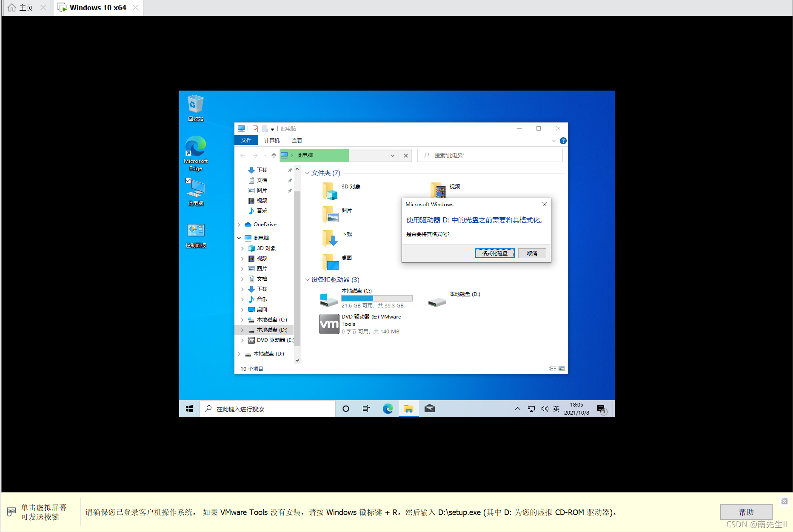Screen dimensions: 793x532
Task: Click the properties quick access icon
Action: 255,128
